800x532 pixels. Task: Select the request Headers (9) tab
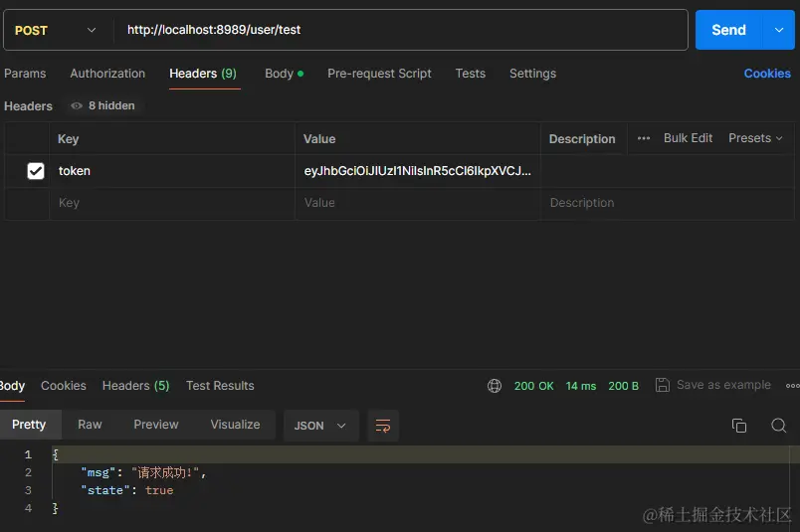click(x=203, y=74)
